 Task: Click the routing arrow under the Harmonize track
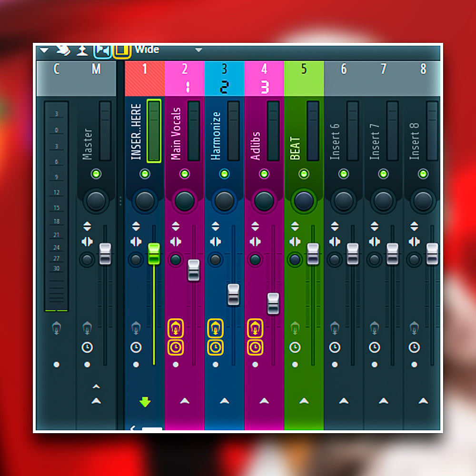coord(224,400)
